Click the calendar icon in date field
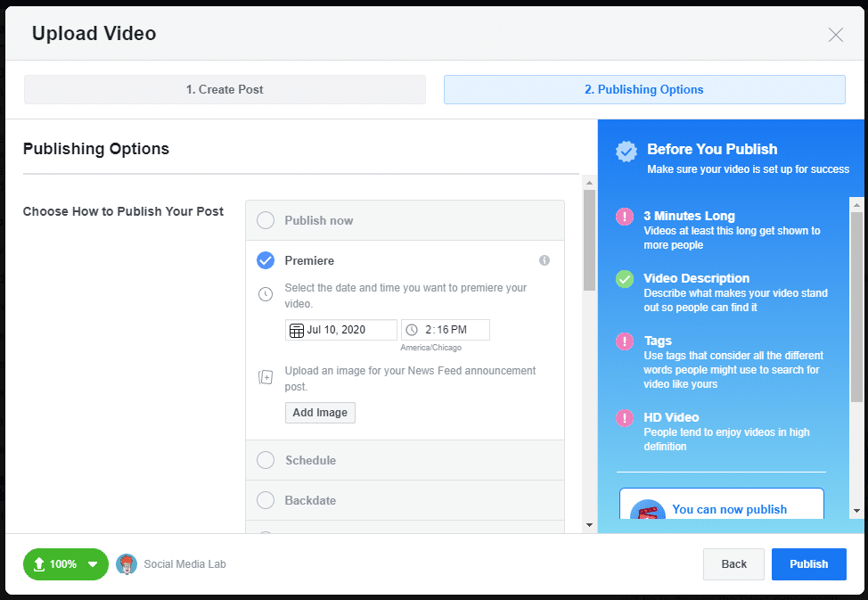The width and height of the screenshot is (868, 600). (297, 330)
